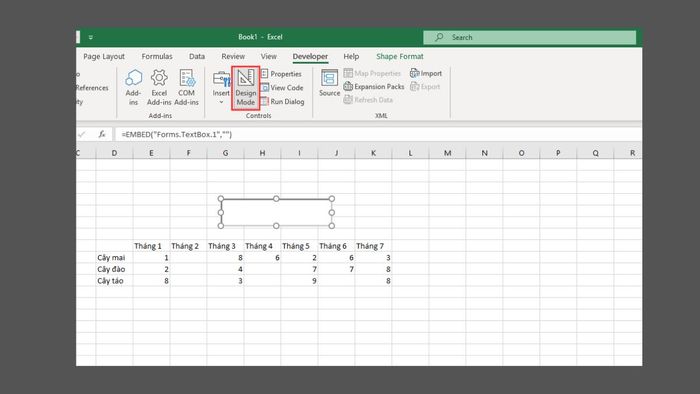Select column G header

point(225,153)
